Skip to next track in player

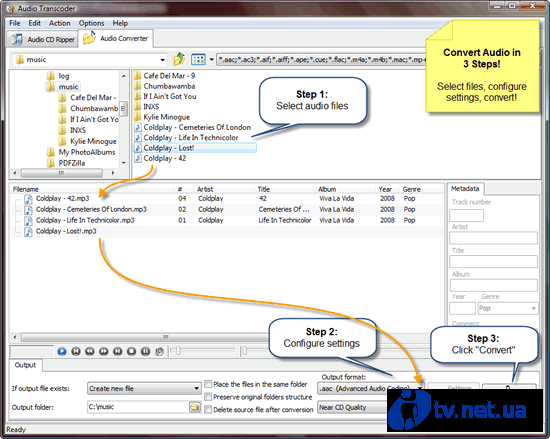(x=118, y=351)
